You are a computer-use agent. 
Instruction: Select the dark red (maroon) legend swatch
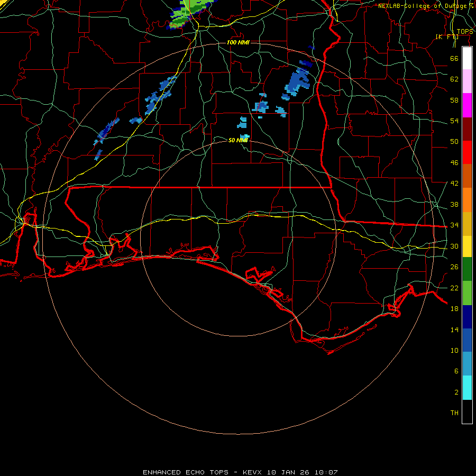coord(467,129)
